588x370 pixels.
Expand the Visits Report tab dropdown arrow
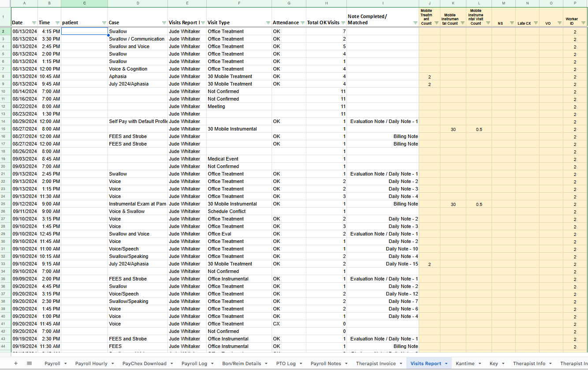(x=447, y=364)
